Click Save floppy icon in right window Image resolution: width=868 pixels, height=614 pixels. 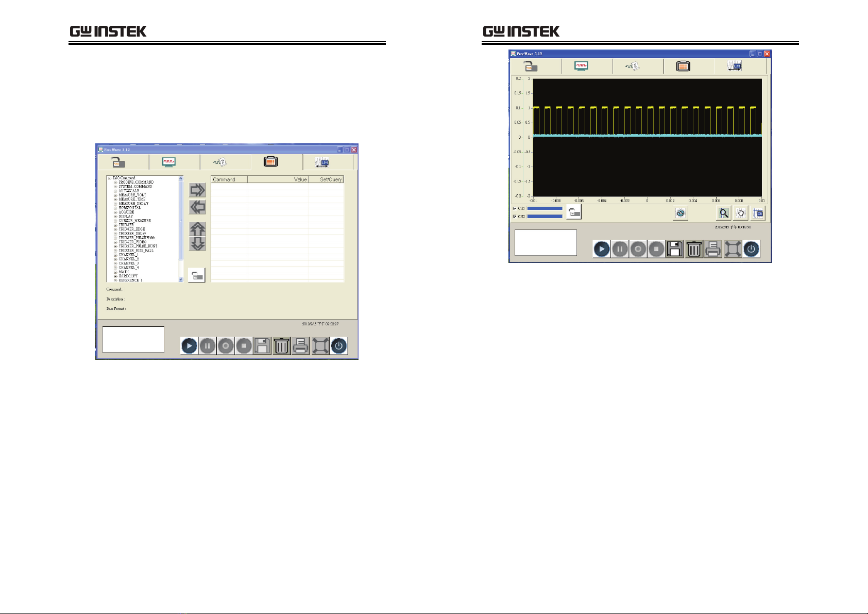(x=675, y=250)
